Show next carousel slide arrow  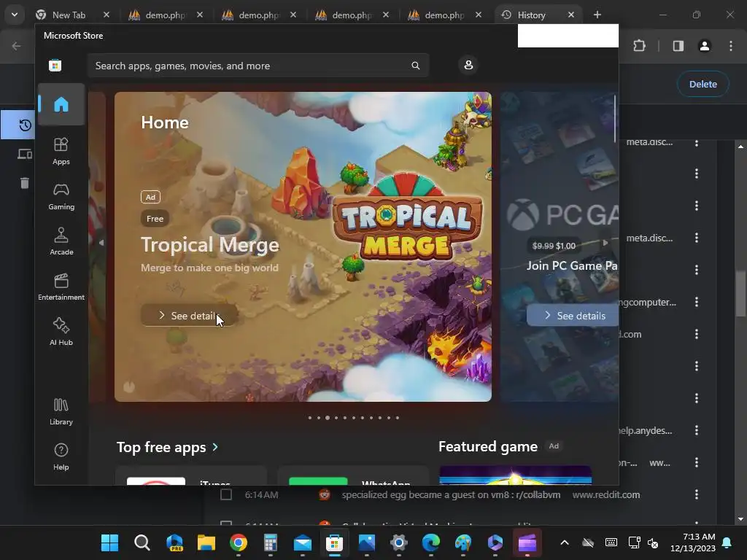click(x=605, y=242)
